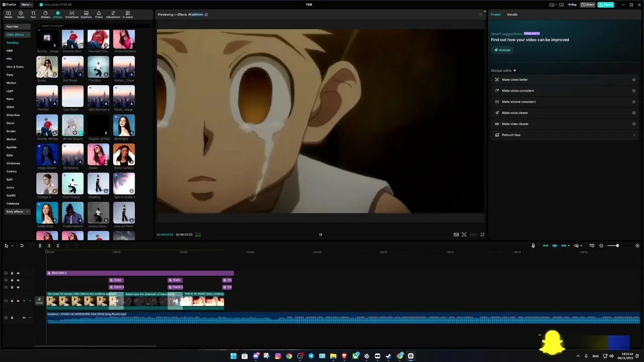Click the undo arrow in timeline toolbar
Viewport: 644px width, 362px height.
point(22,246)
